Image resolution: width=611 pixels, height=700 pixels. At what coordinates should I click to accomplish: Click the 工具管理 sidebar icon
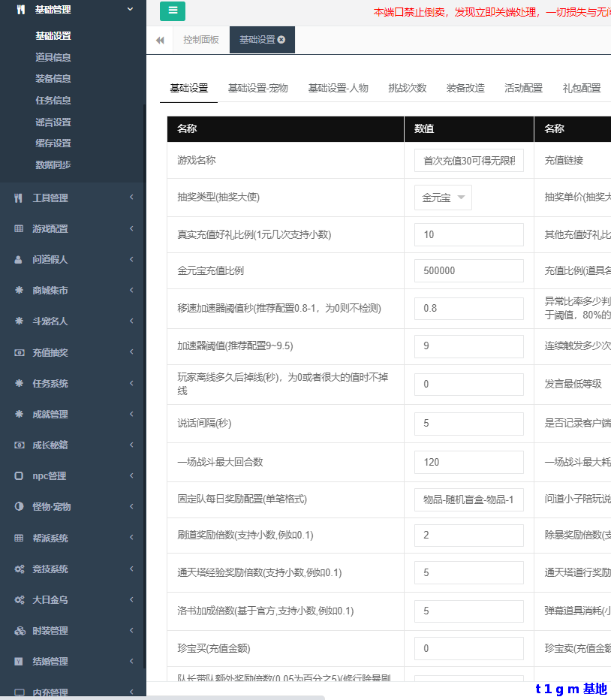(19, 198)
